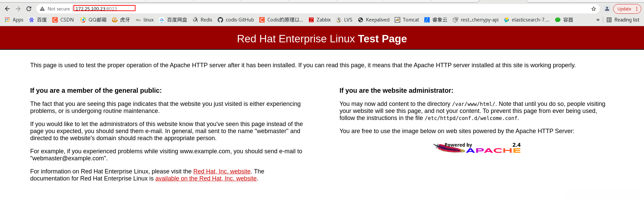Open the 睿象云 bookmark
Viewport: 644px width, 202px height.
pyautogui.click(x=436, y=20)
